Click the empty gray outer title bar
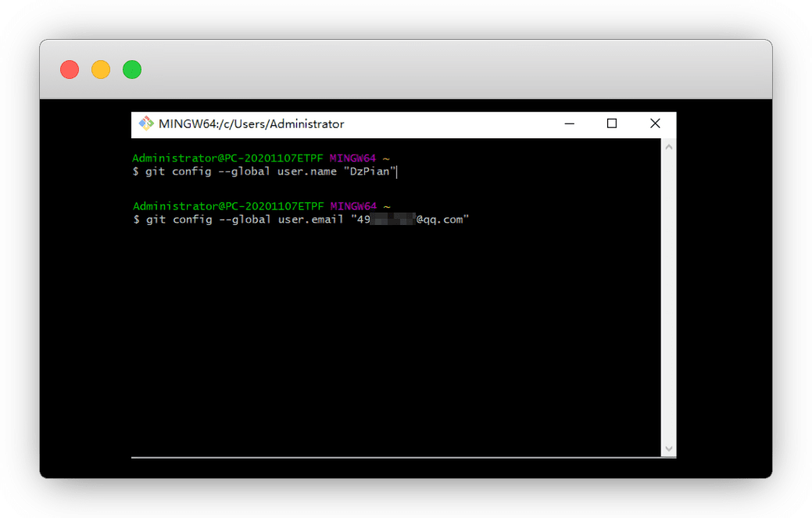This screenshot has height=518, width=812. click(x=453, y=70)
